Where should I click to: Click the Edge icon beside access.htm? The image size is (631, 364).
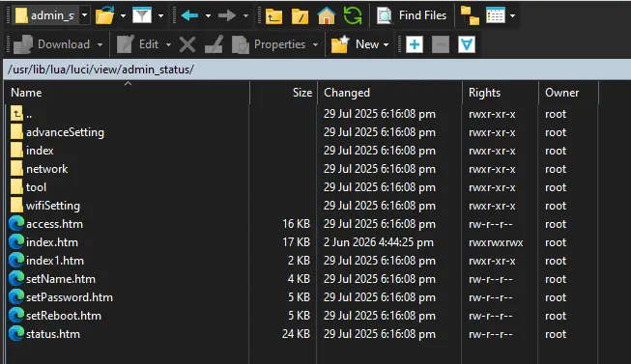16,223
